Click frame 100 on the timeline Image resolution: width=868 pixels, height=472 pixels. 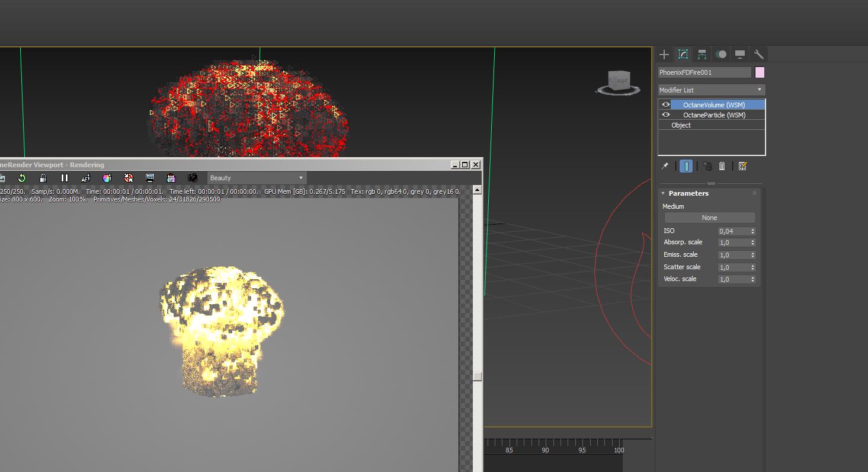(x=619, y=451)
